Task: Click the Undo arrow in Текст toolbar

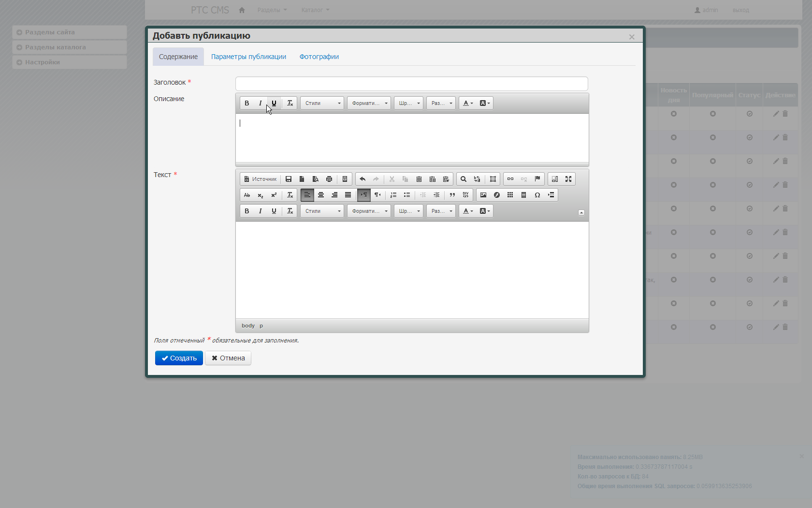Action: click(x=362, y=179)
